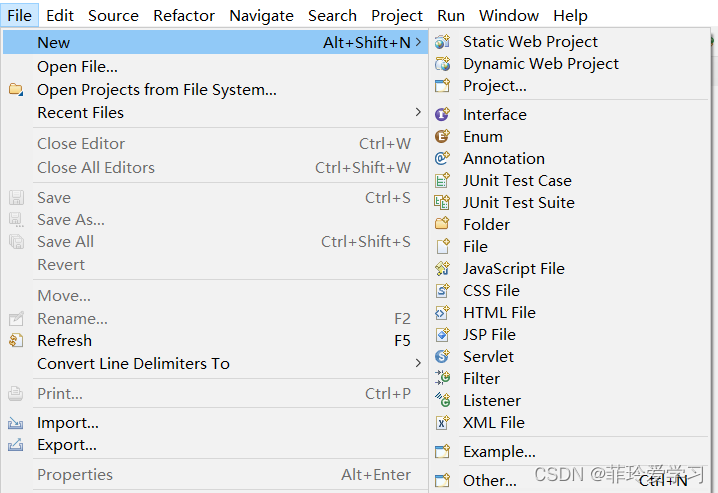This screenshot has height=493, width=718.
Task: Open the Navigate menu
Action: (x=261, y=16)
